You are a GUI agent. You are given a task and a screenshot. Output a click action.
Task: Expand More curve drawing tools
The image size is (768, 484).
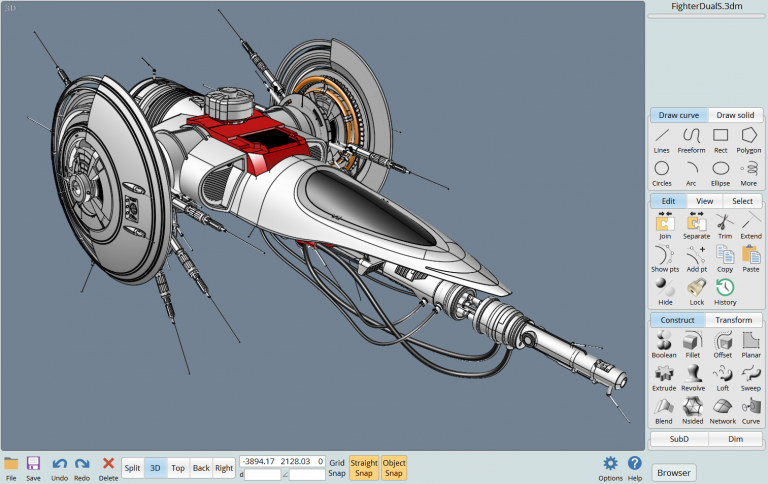click(x=748, y=173)
